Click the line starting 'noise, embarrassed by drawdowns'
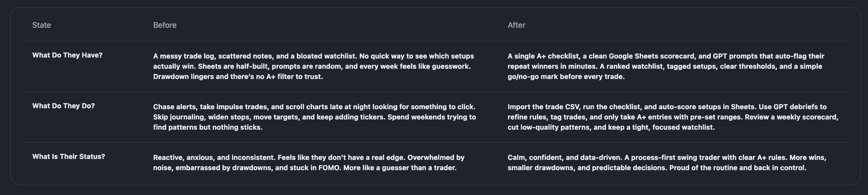The height and width of the screenshot is (195, 868). pos(305,168)
